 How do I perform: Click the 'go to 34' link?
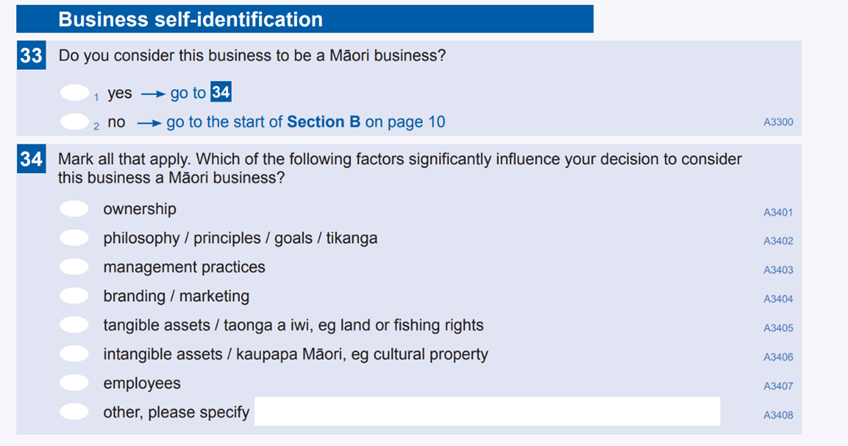pyautogui.click(x=201, y=92)
